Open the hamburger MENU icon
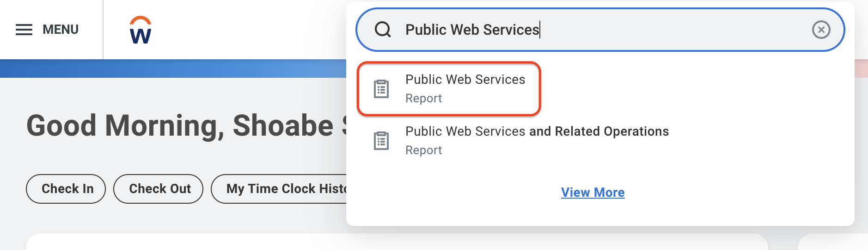 pyautogui.click(x=24, y=30)
